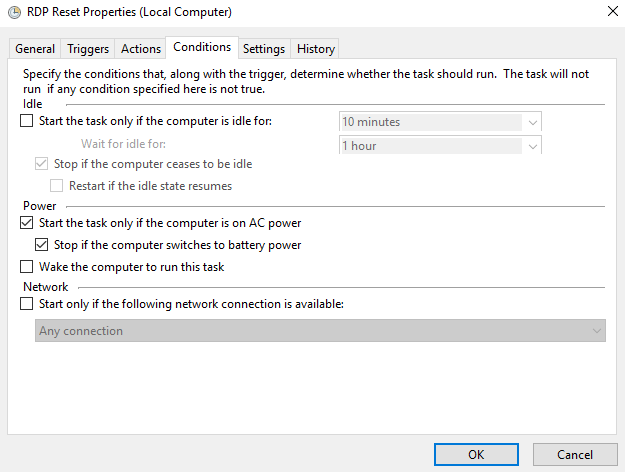Open the Triggers tab
This screenshot has width=625, height=472.
[88, 49]
